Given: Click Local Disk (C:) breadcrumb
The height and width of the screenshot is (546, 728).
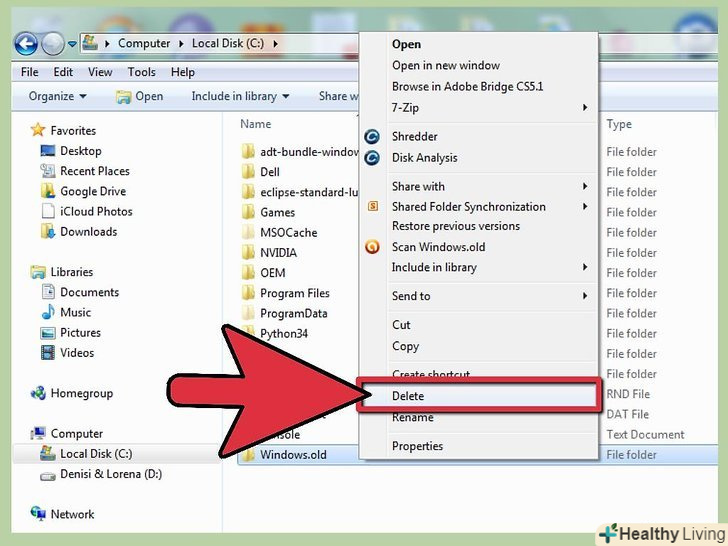Looking at the screenshot, I should coord(228,43).
